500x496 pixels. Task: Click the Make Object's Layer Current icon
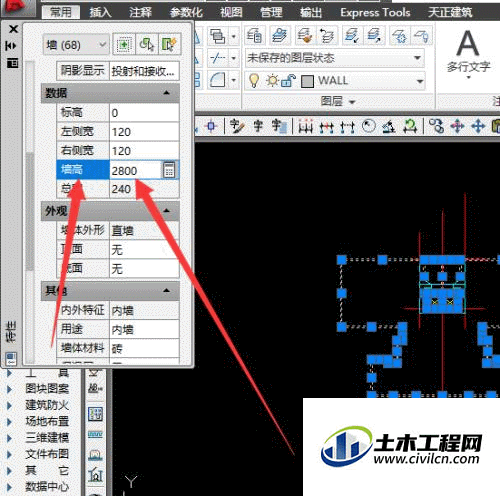[x=279, y=35]
